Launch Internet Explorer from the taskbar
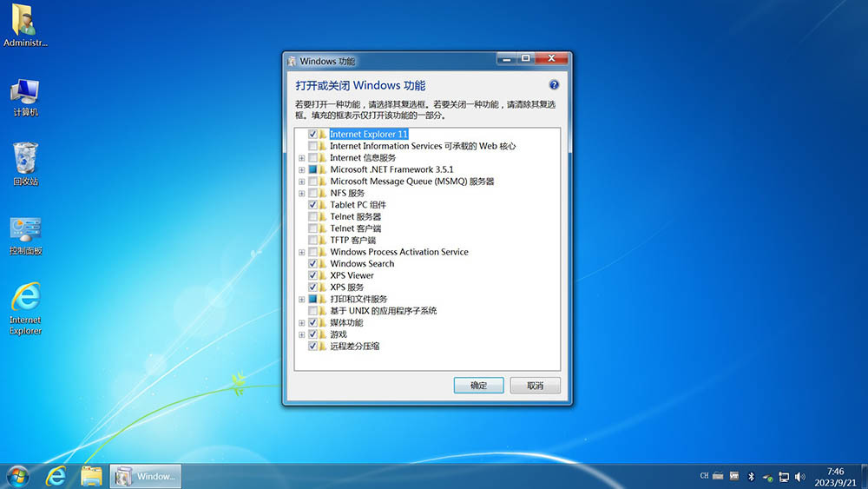The height and width of the screenshot is (489, 868). click(56, 476)
